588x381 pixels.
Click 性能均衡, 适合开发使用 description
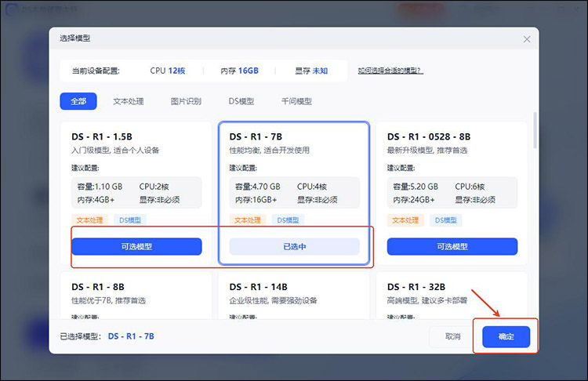tap(269, 151)
